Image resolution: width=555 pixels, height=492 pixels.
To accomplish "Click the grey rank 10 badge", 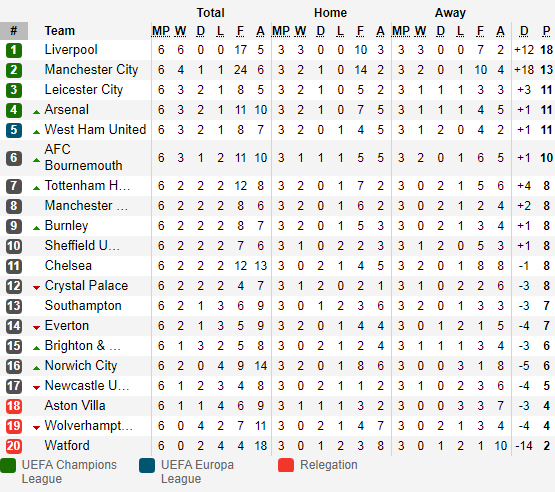I will click(x=14, y=246).
